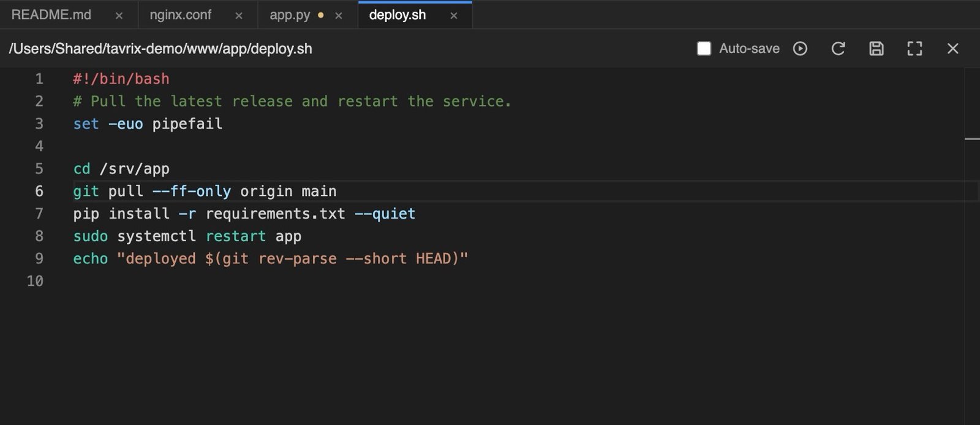Save the file with the floppy disk icon
This screenshot has width=980, height=425.
876,48
